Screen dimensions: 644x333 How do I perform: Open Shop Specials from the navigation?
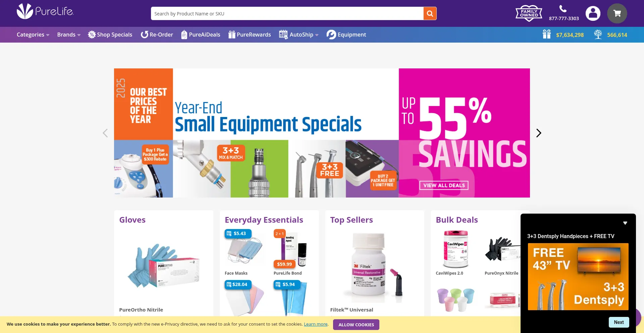(x=110, y=35)
